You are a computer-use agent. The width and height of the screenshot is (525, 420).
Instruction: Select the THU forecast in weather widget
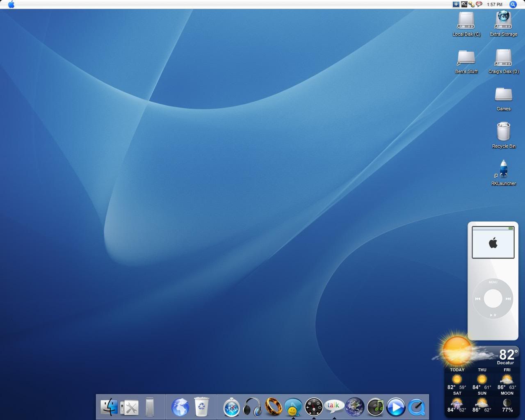click(x=482, y=379)
